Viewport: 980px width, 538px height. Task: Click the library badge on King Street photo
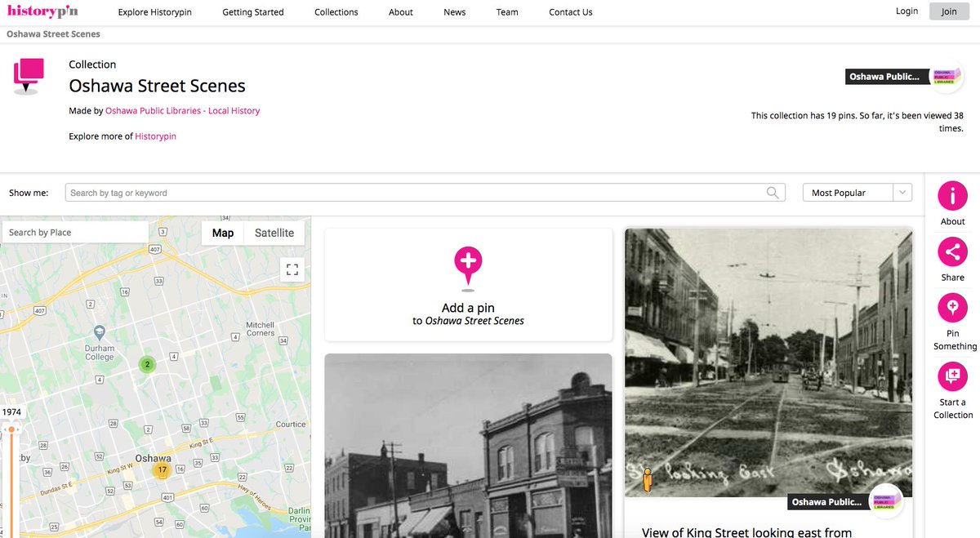pyautogui.click(x=886, y=501)
